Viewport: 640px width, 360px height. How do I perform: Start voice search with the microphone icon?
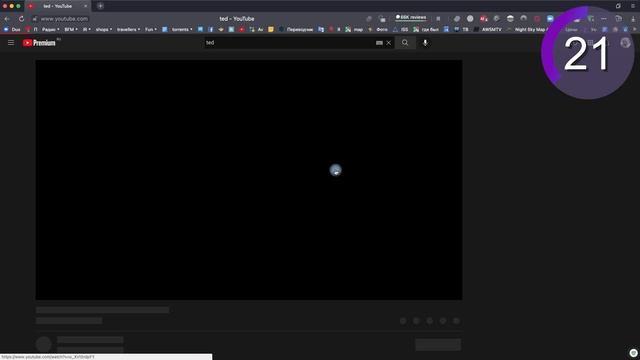pos(425,42)
